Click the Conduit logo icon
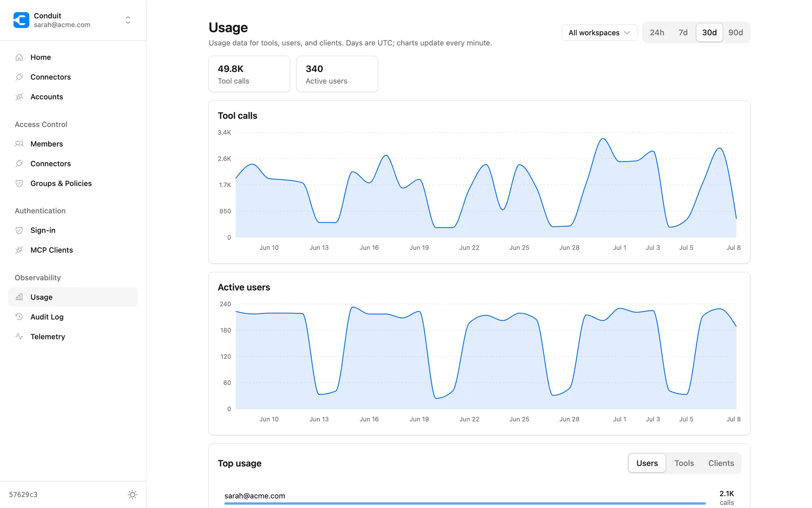This screenshot has height=508, width=812. coord(21,20)
